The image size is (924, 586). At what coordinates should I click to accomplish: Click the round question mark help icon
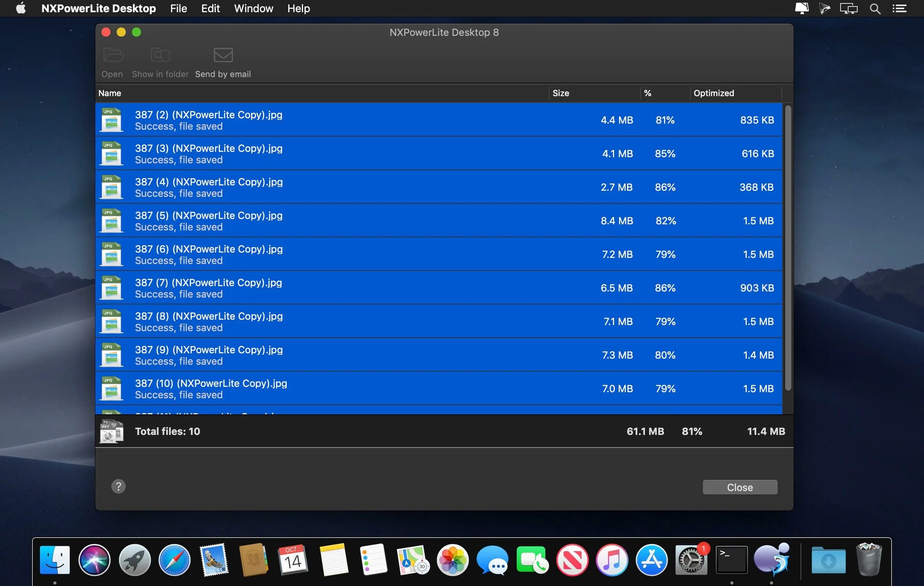[x=119, y=486]
